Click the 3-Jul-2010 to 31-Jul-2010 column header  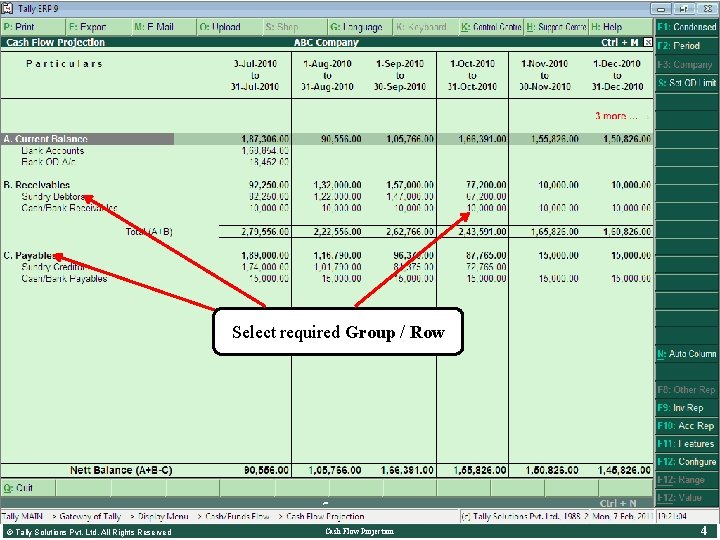(x=255, y=75)
